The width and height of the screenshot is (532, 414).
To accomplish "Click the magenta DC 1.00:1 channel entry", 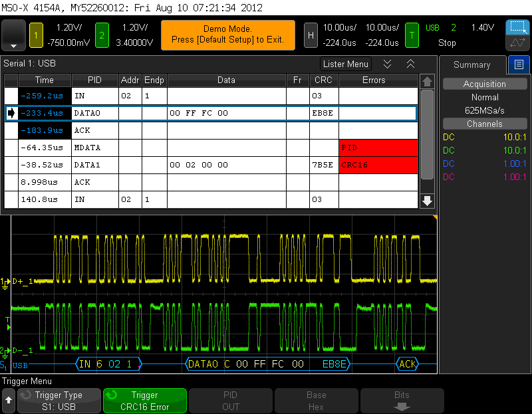I will tap(482, 177).
